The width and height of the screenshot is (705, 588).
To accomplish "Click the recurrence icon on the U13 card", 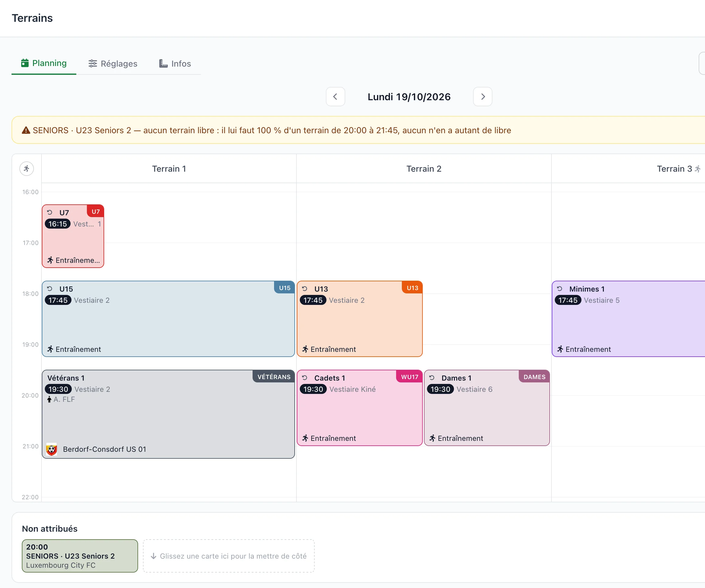I will pos(304,289).
